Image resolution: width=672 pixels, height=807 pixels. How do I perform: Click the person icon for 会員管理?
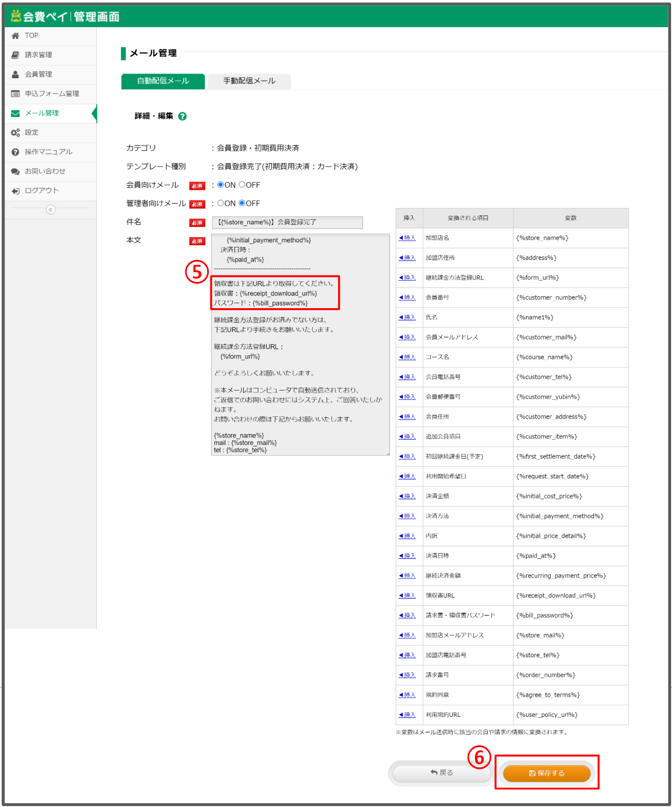pos(16,75)
